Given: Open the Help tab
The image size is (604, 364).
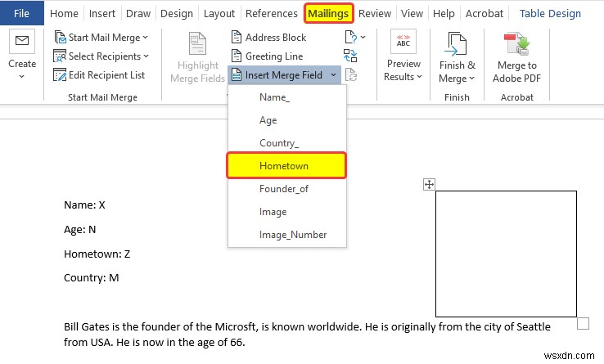Looking at the screenshot, I should click(444, 13).
